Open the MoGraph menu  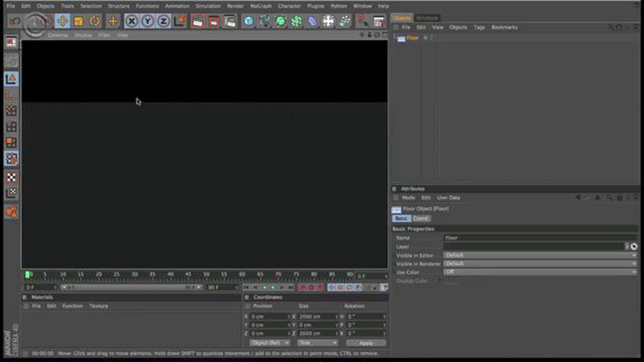[x=261, y=6]
